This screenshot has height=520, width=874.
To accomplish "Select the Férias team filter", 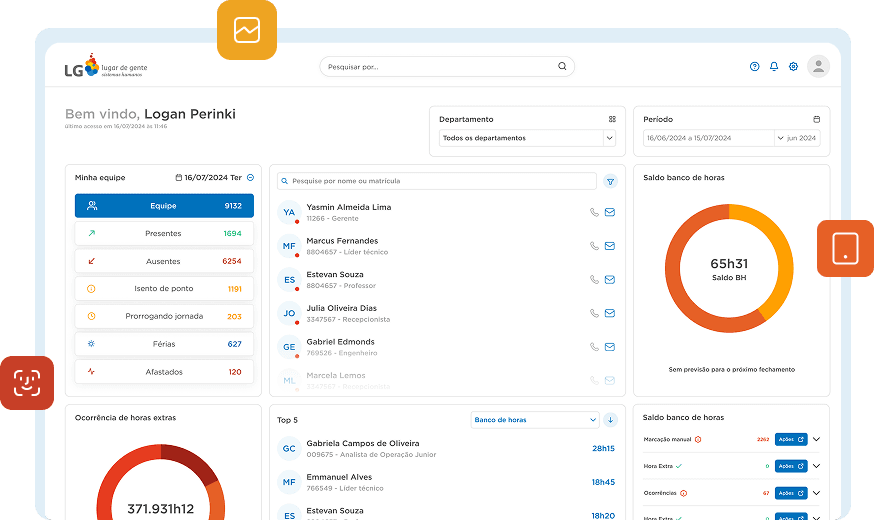I will (164, 344).
